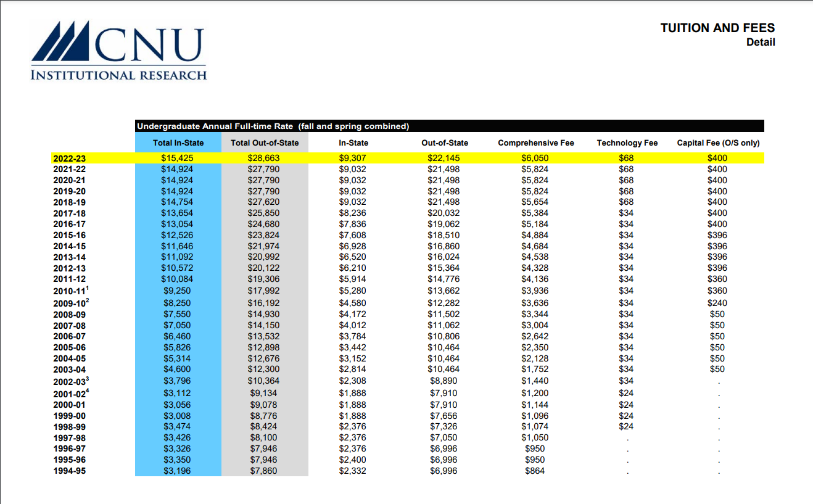Image resolution: width=813 pixels, height=504 pixels.
Task: Click the 'Technology Fee' column header
Action: 627,143
